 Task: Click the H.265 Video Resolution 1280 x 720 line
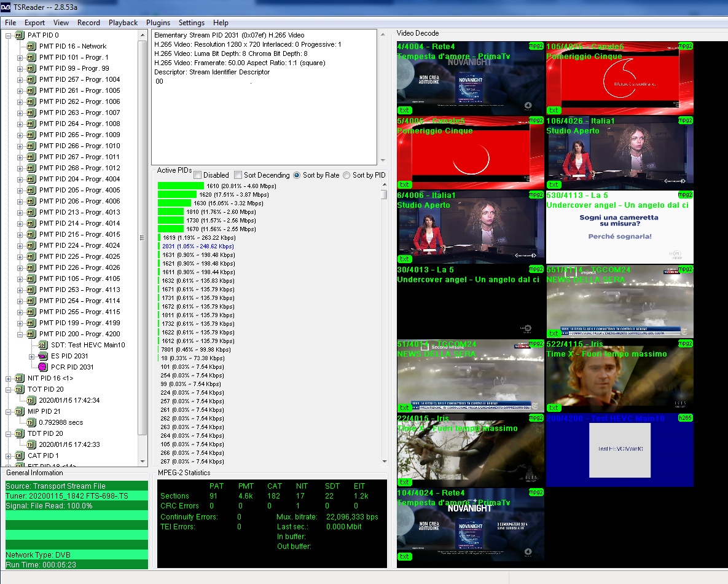(x=248, y=45)
